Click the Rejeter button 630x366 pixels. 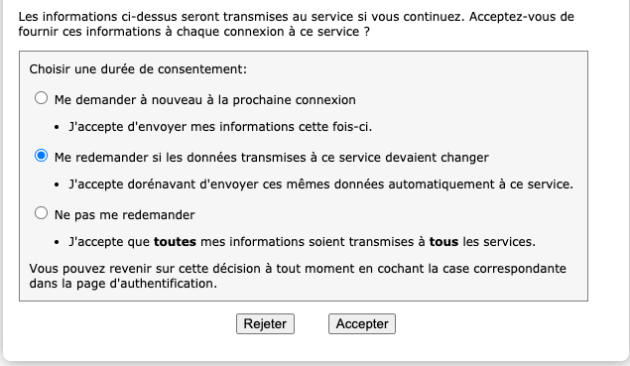(265, 324)
